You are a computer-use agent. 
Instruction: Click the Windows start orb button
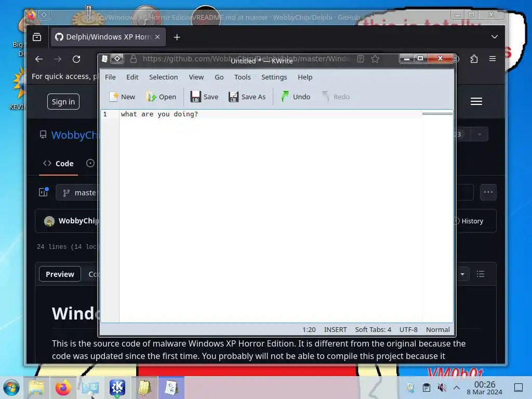coord(11,388)
